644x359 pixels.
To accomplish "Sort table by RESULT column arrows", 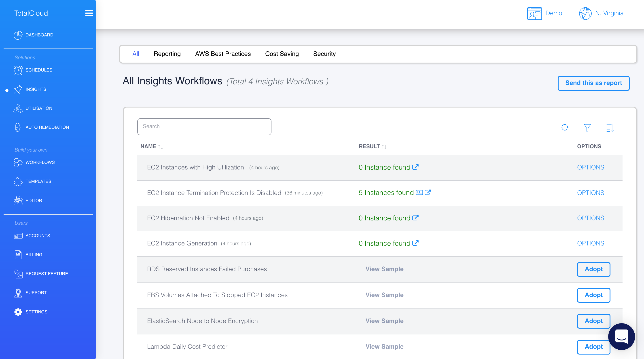I will coord(384,147).
